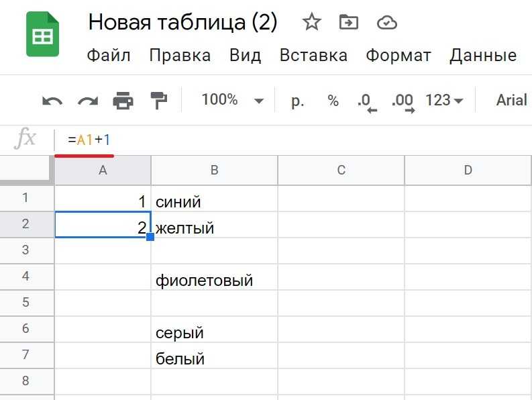
Task: Open the Arial font selector
Action: [513, 100]
